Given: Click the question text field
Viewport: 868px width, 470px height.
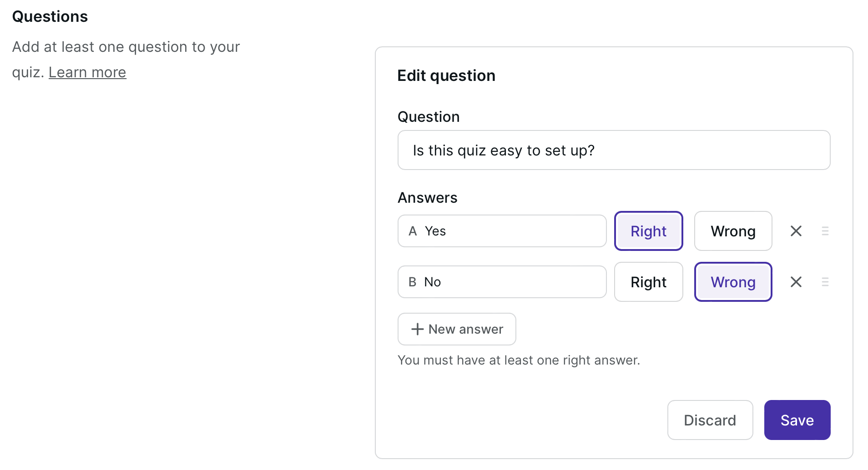Looking at the screenshot, I should coord(614,150).
